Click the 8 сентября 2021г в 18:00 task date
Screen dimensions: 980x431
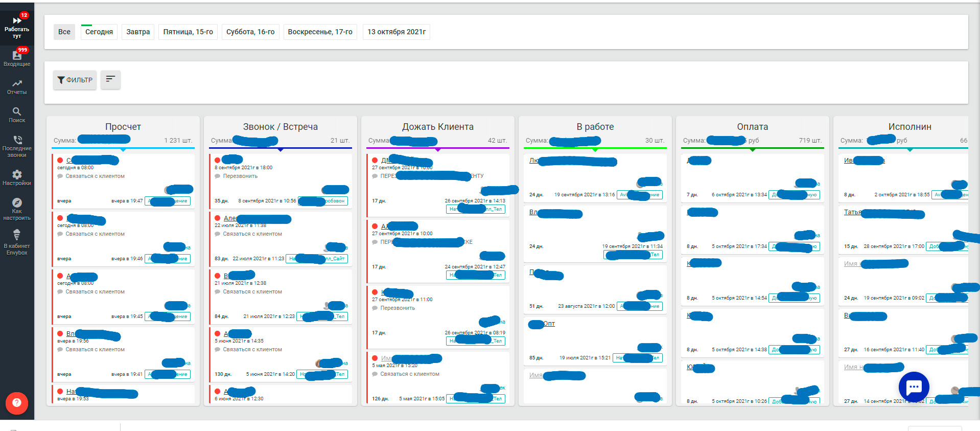point(244,168)
